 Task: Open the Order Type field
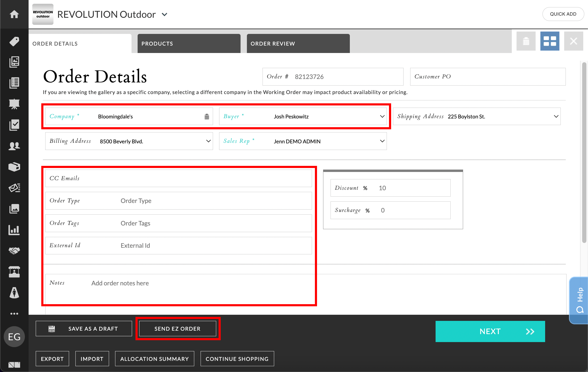[x=179, y=201]
